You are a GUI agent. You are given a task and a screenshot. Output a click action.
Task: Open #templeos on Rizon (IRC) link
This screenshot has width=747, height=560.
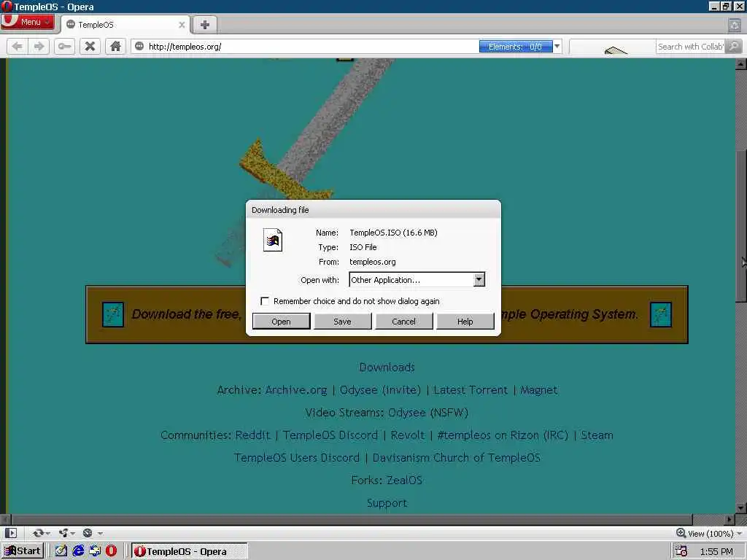click(x=503, y=435)
